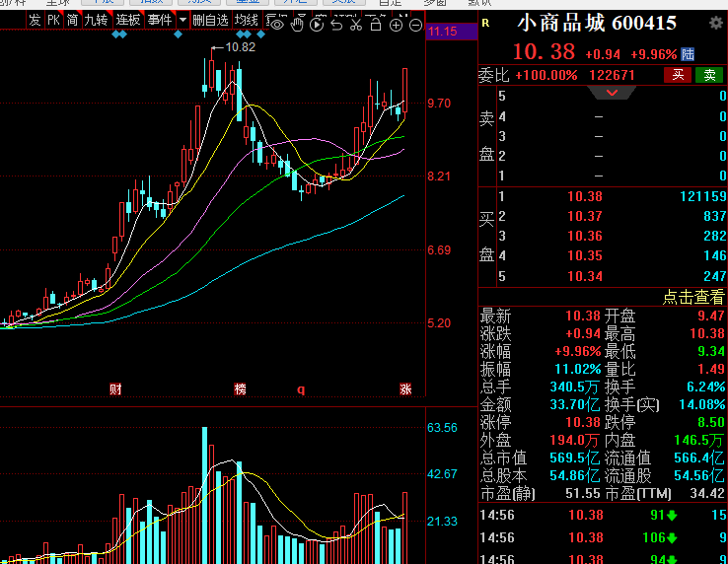Viewport: 728px width, 564px height.
Task: Click the 跌停 price 8.50
Action: pyautogui.click(x=711, y=422)
